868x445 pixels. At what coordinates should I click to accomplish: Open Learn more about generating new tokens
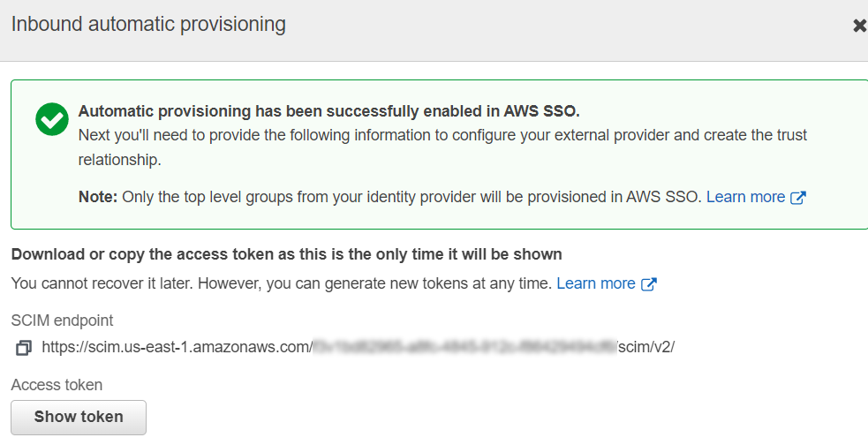point(595,283)
